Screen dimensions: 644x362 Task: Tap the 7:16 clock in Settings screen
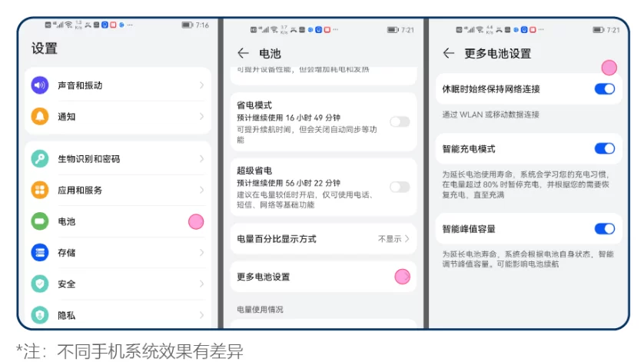click(x=202, y=25)
